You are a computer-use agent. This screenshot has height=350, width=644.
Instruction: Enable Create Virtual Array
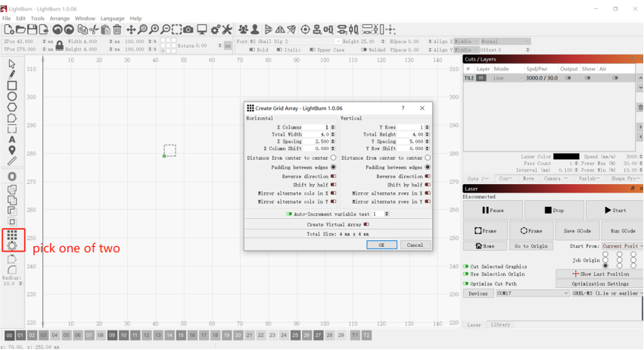(366, 224)
